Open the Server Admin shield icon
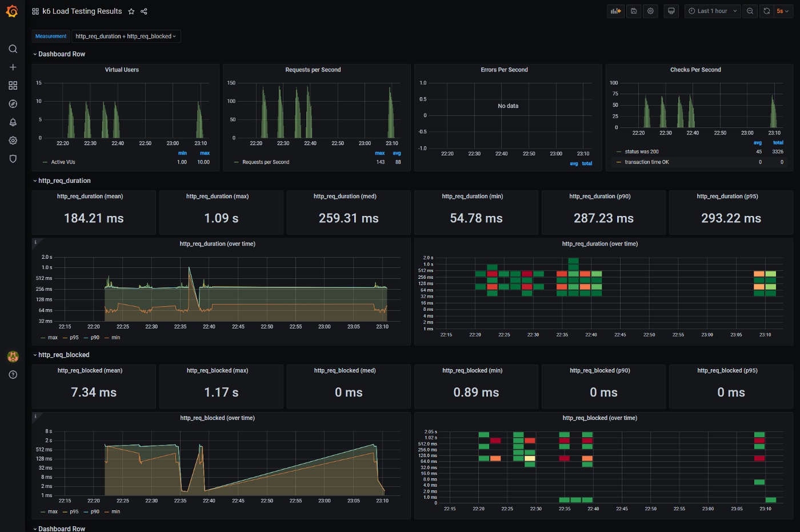Image resolution: width=800 pixels, height=532 pixels. point(13,159)
